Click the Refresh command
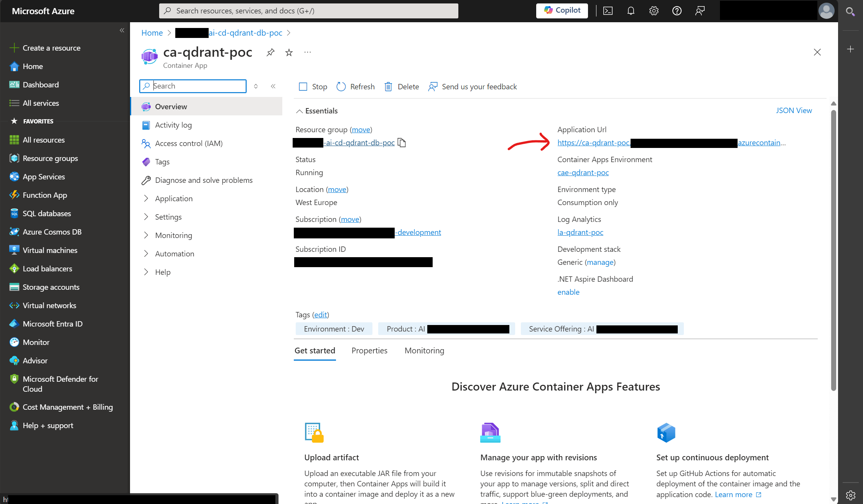 point(356,87)
